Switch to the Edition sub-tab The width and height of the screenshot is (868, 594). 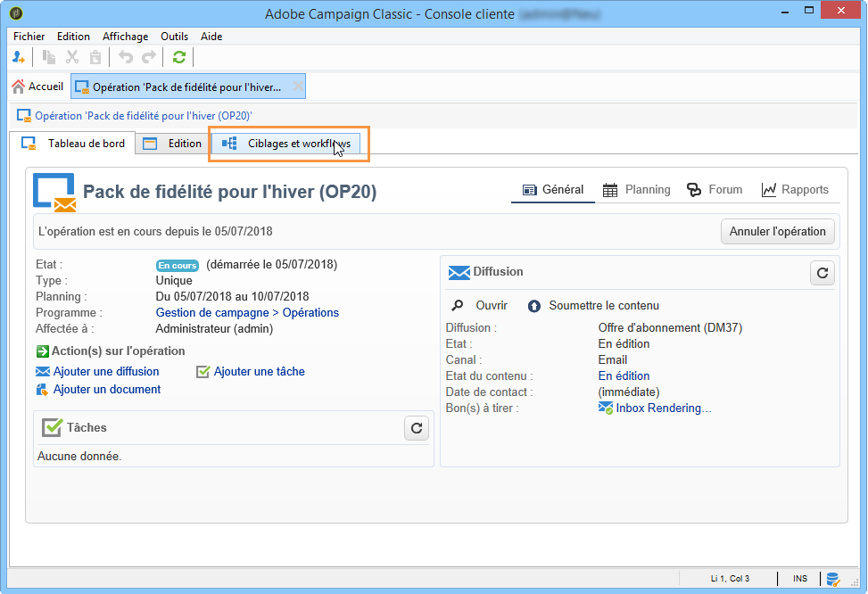point(172,144)
